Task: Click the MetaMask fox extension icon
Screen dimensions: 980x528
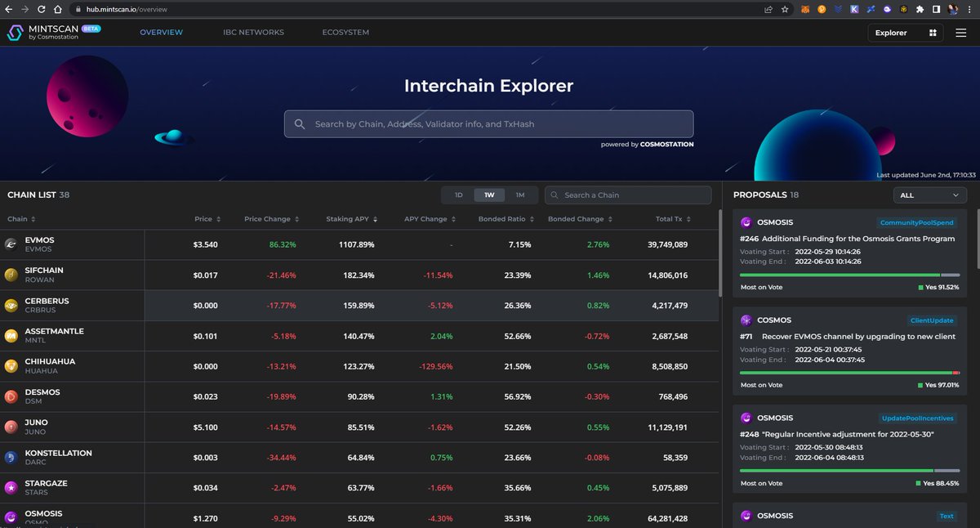Action: click(804, 9)
